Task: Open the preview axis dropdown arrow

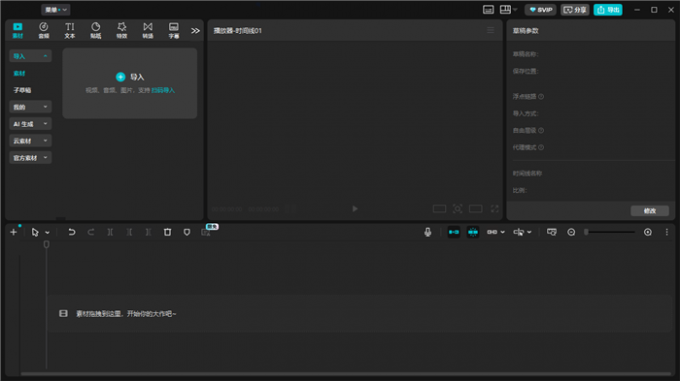Action: click(x=530, y=232)
